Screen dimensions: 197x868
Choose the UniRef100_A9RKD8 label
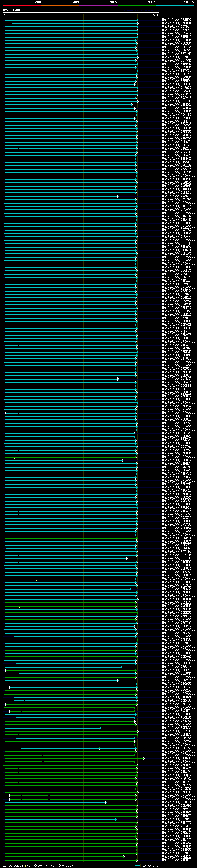(177, 84)
